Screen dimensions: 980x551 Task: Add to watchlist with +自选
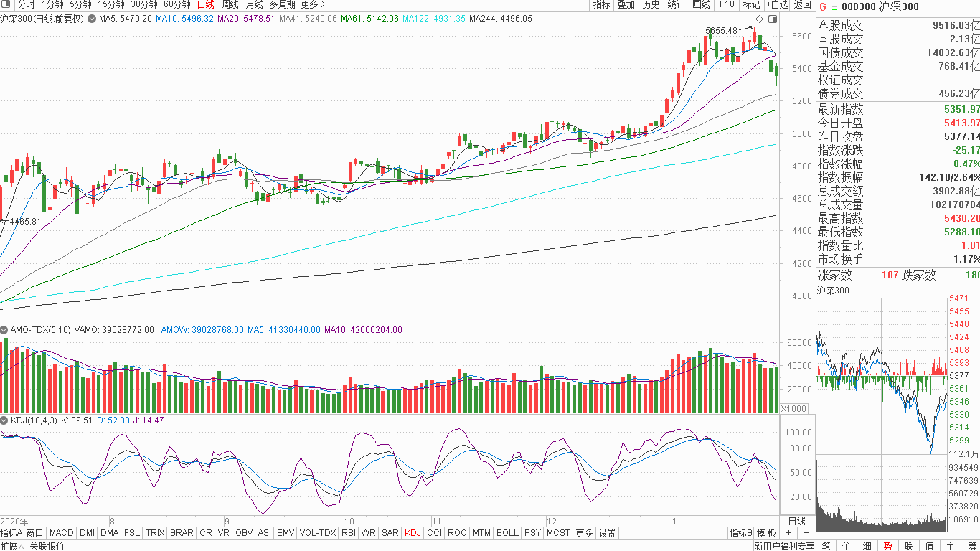coord(777,4)
